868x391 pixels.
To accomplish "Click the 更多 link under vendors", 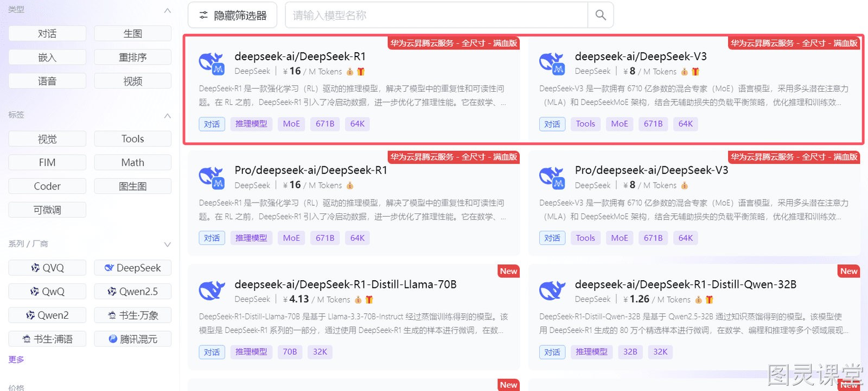I will [x=16, y=360].
